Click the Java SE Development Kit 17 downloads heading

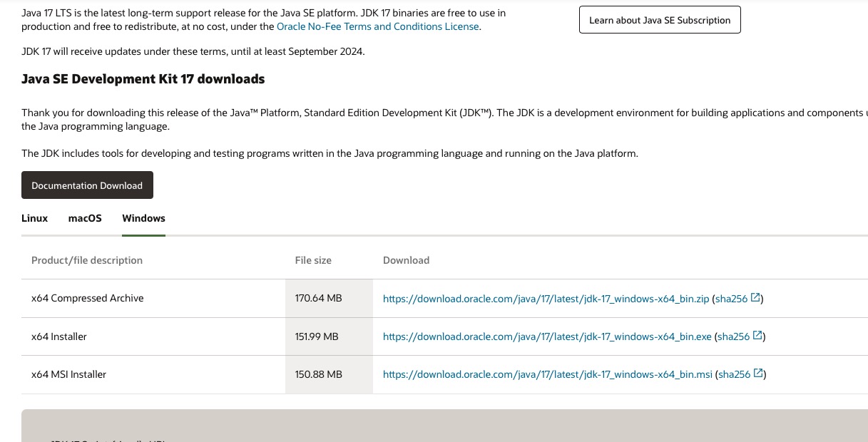click(143, 79)
